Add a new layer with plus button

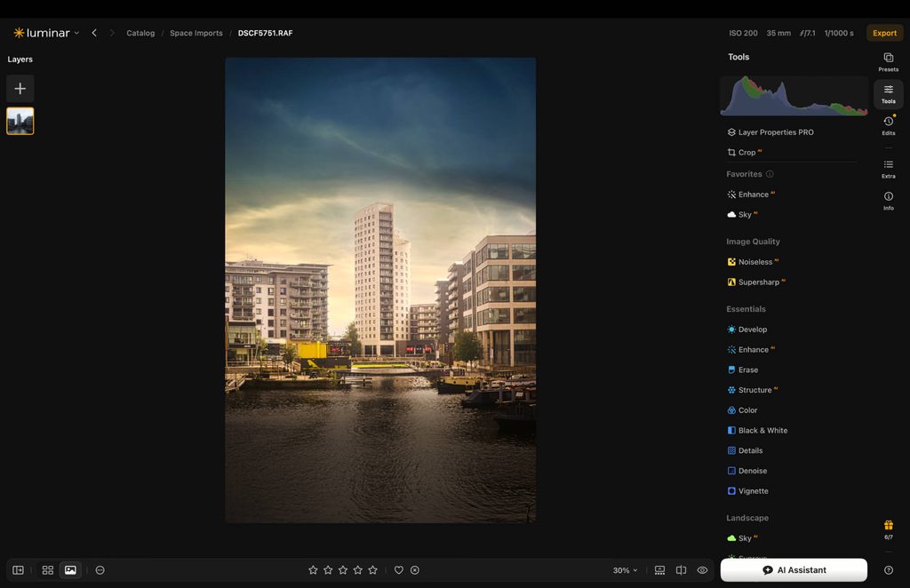[20, 89]
